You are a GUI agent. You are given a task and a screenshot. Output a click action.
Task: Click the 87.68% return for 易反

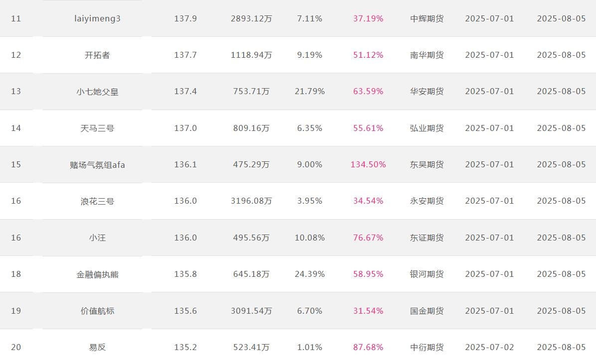click(368, 347)
